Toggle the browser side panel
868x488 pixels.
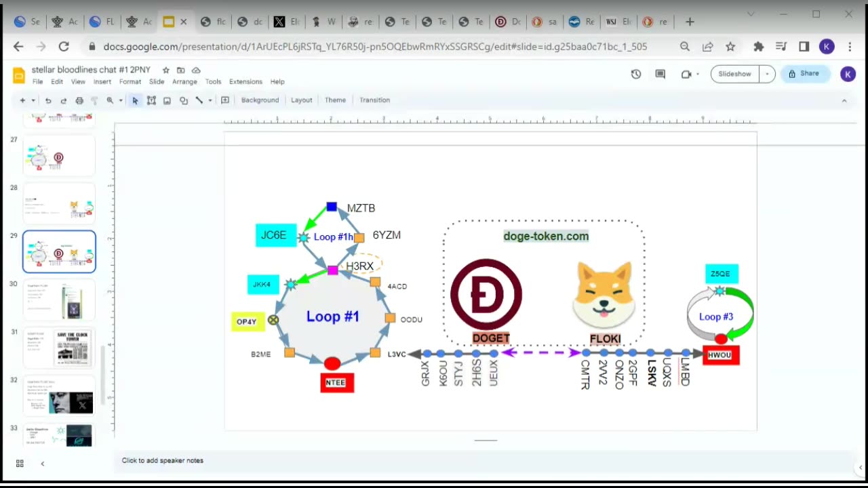coord(804,47)
